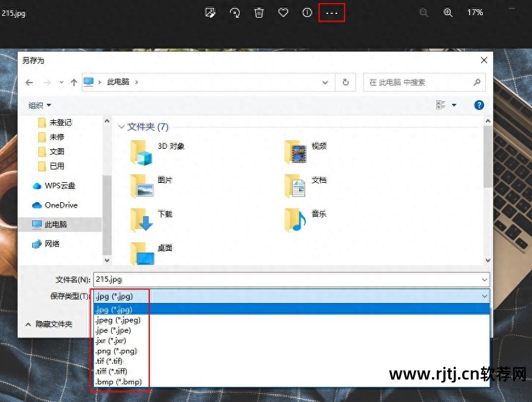
Task: Click the search magnifier icon
Action: (477, 82)
